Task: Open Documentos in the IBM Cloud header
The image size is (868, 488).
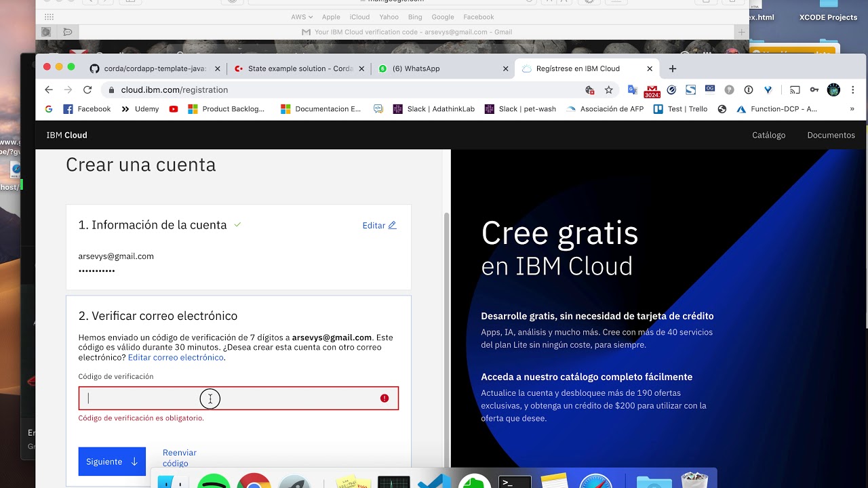Action: [x=831, y=135]
